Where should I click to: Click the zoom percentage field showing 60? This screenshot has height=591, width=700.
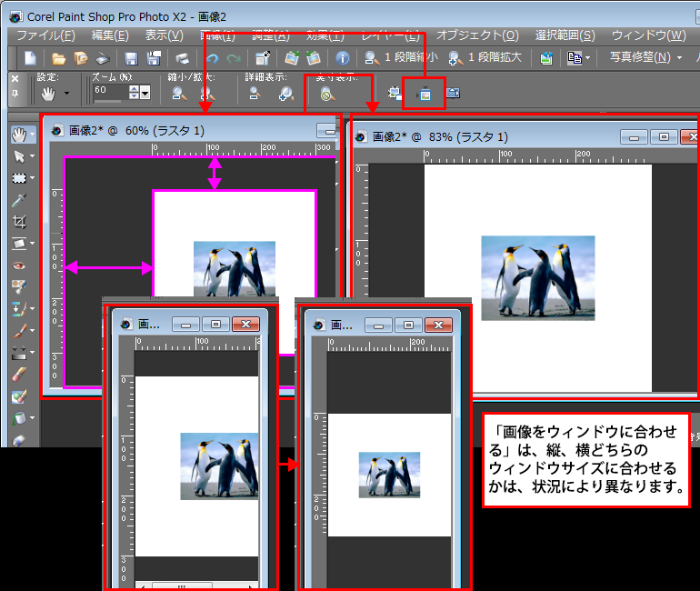(110, 92)
